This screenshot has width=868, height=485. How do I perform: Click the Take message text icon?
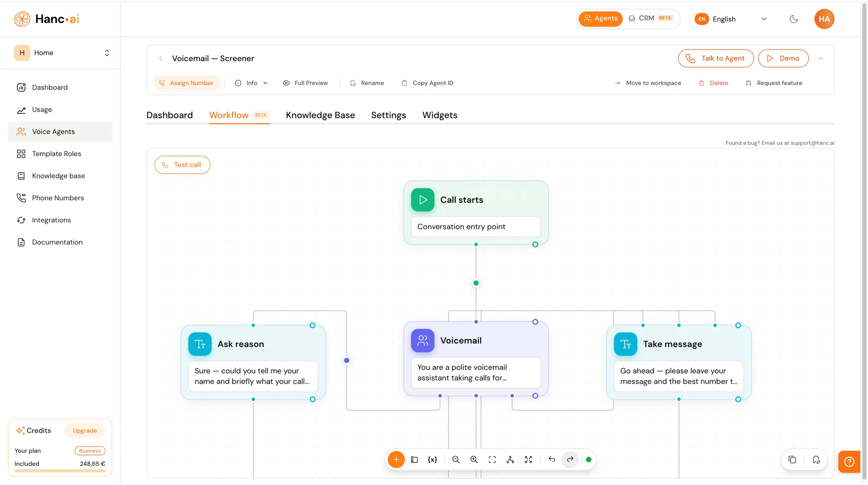[x=625, y=344]
